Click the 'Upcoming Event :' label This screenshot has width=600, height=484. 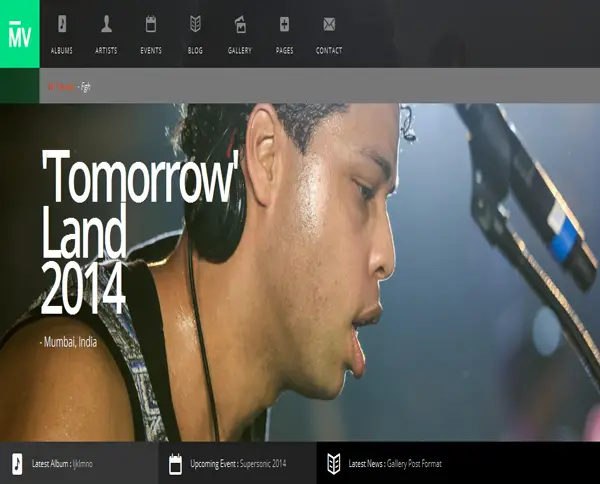point(214,464)
